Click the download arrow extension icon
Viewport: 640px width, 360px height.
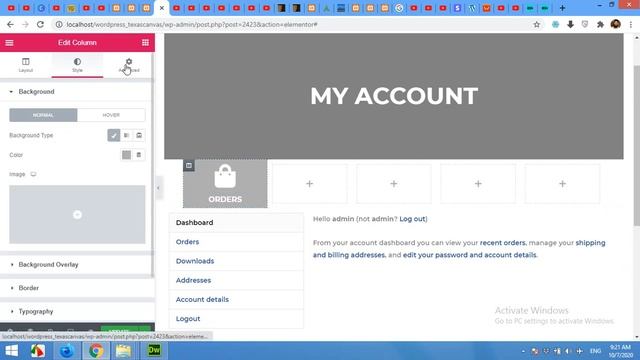[x=570, y=24]
